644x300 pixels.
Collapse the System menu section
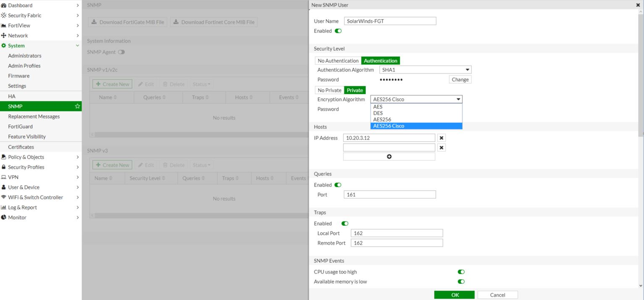point(77,46)
